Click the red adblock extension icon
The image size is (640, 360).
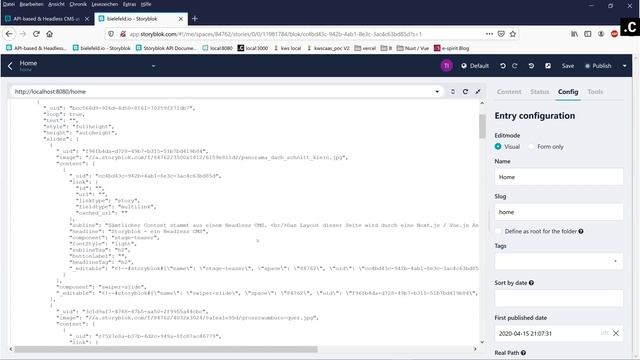pyautogui.click(x=614, y=34)
